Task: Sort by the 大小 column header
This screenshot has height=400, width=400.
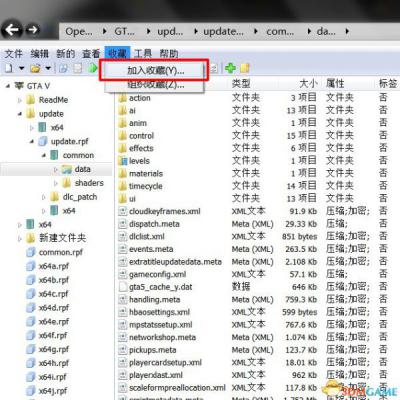Action: coord(308,83)
